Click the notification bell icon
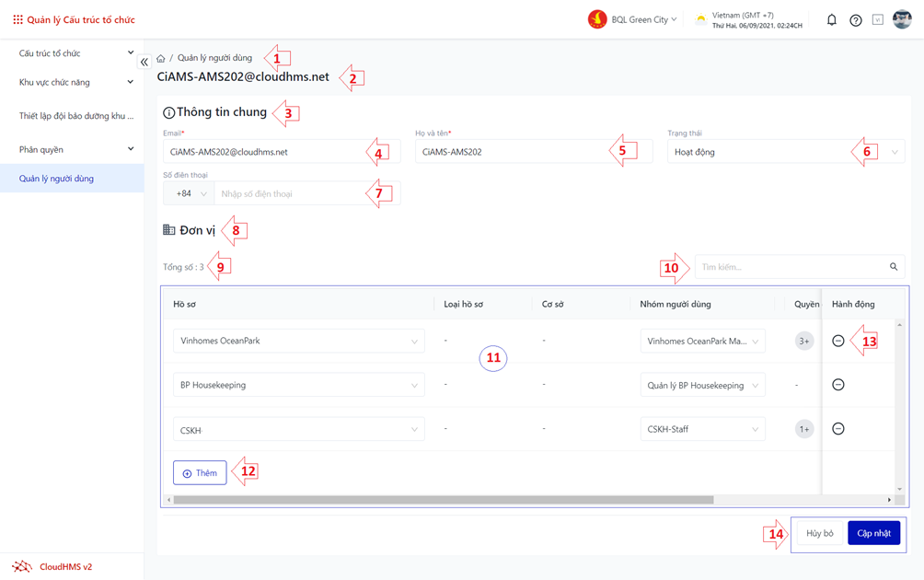Screen dimensions: 924x580 [831, 19]
